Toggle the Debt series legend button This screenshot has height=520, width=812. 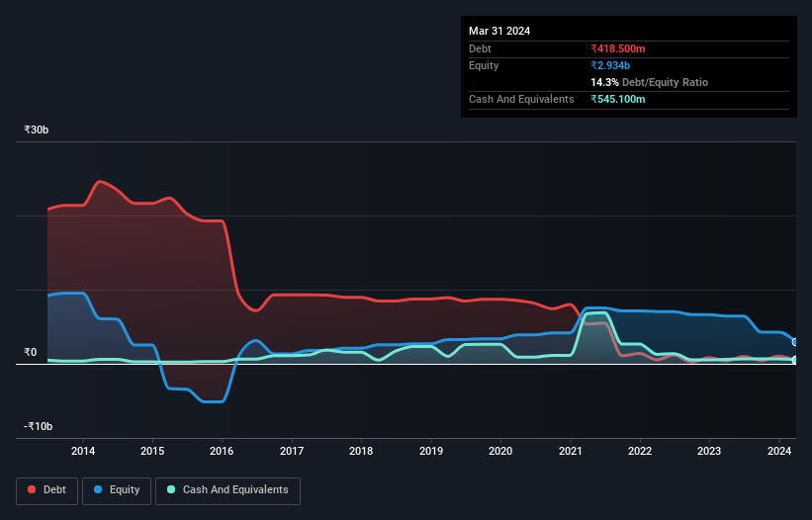click(47, 490)
